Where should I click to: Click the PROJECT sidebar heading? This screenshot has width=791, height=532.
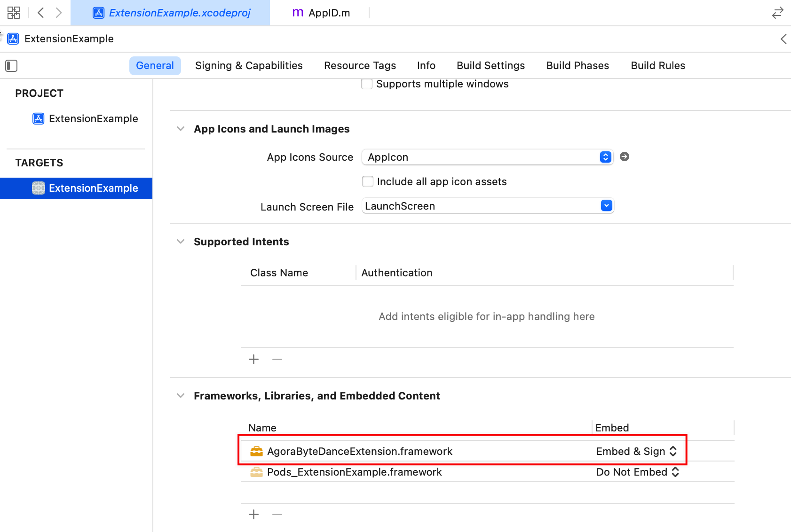pyautogui.click(x=39, y=93)
